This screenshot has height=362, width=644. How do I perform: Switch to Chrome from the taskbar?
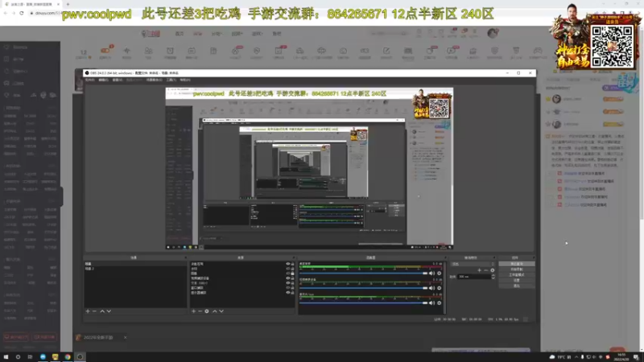pyautogui.click(x=68, y=357)
